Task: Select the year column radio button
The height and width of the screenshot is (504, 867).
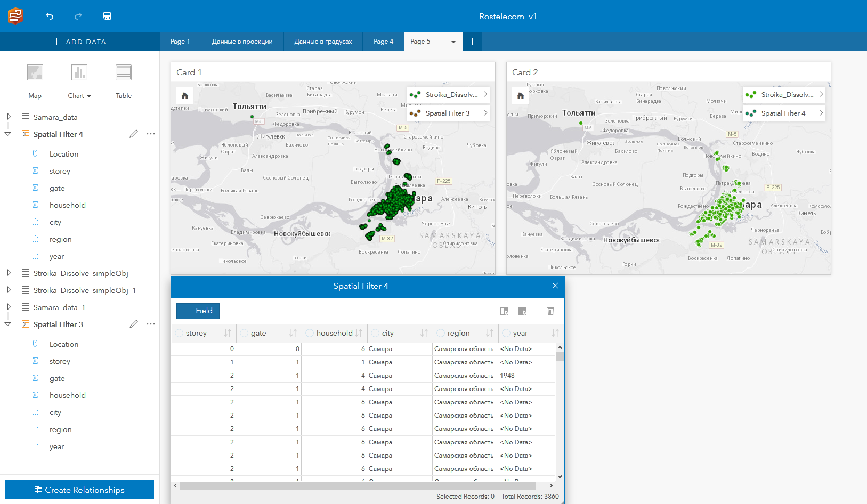Action: pyautogui.click(x=506, y=333)
